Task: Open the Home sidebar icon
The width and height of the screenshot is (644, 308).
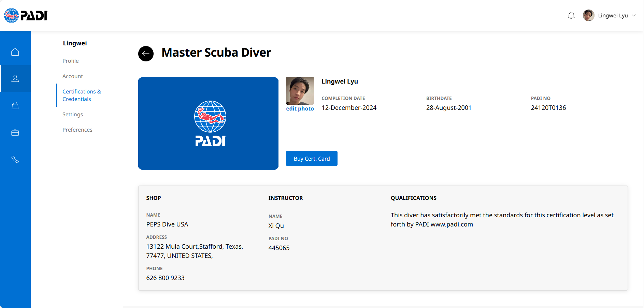Action: point(15,52)
